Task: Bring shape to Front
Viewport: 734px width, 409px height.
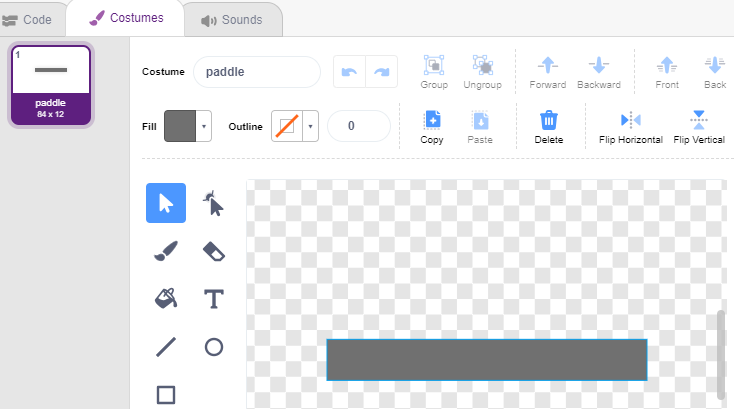Action: 667,72
